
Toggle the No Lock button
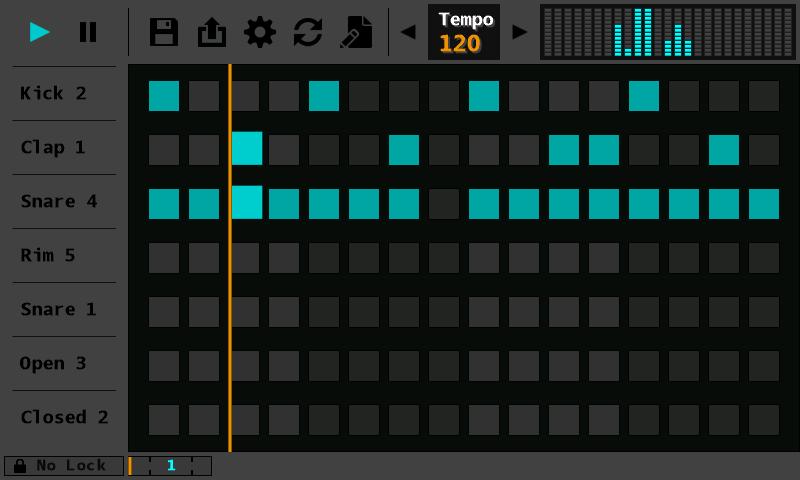point(64,466)
